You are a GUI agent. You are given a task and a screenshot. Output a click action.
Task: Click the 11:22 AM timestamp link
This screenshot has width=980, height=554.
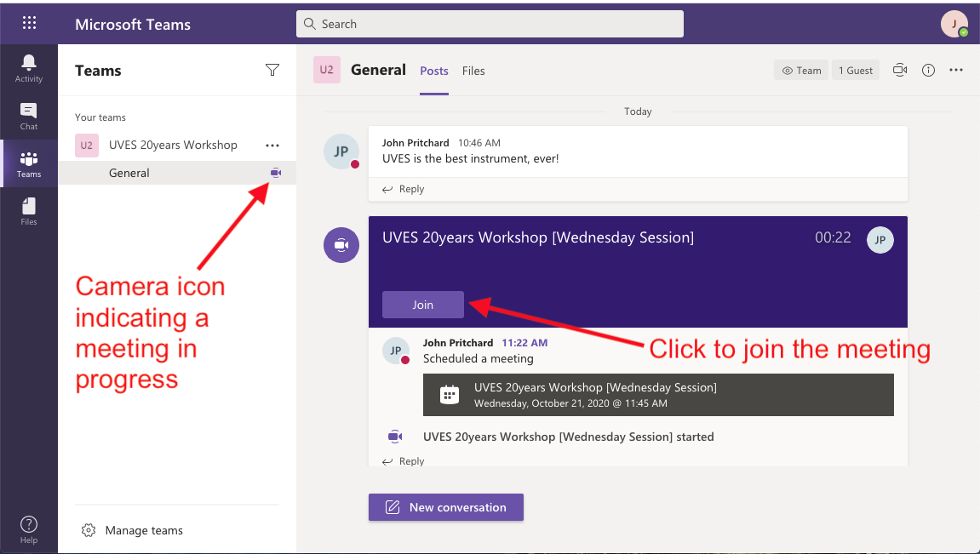pyautogui.click(x=524, y=343)
